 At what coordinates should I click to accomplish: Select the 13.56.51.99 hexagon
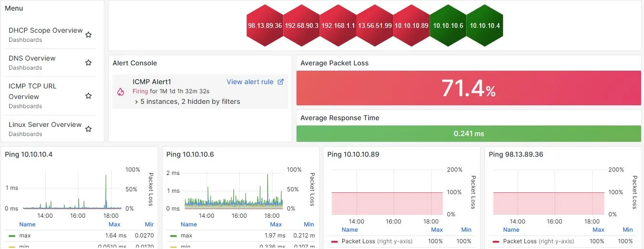tap(375, 25)
